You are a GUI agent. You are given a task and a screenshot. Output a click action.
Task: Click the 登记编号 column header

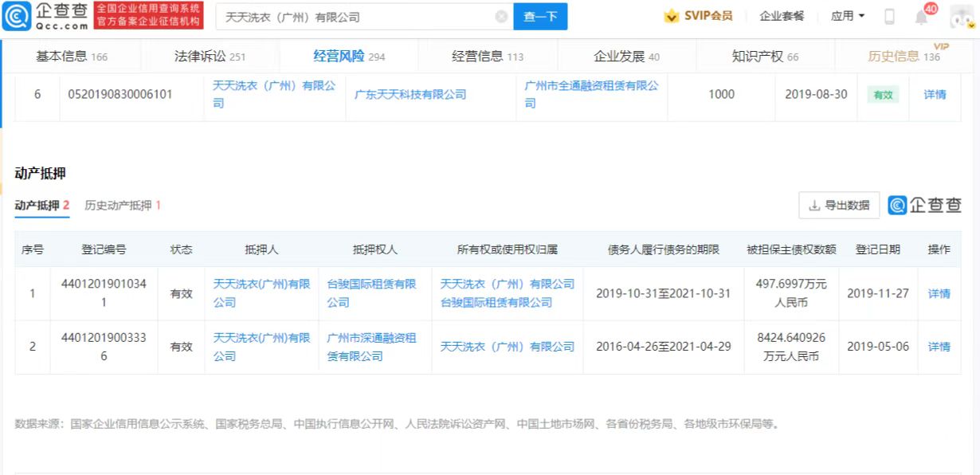(x=104, y=249)
